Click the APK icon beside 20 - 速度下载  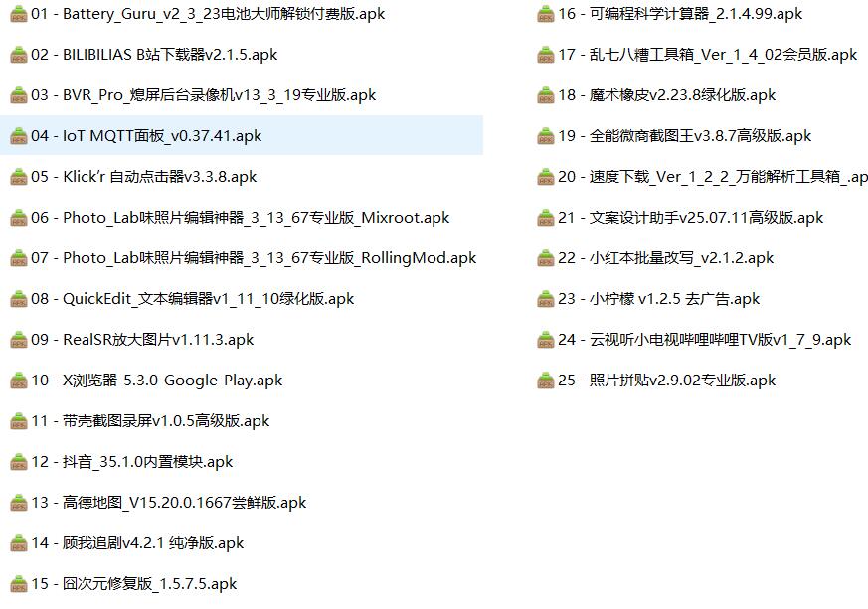coord(546,177)
